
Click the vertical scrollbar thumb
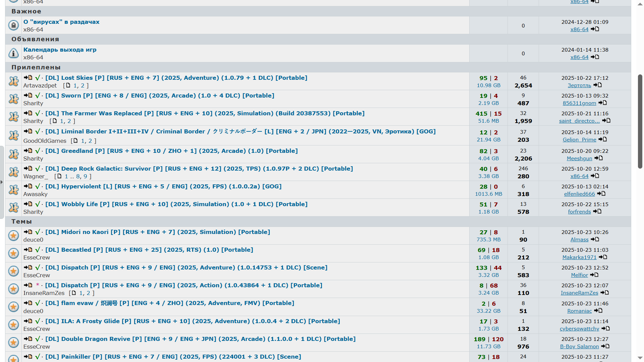coord(640,121)
